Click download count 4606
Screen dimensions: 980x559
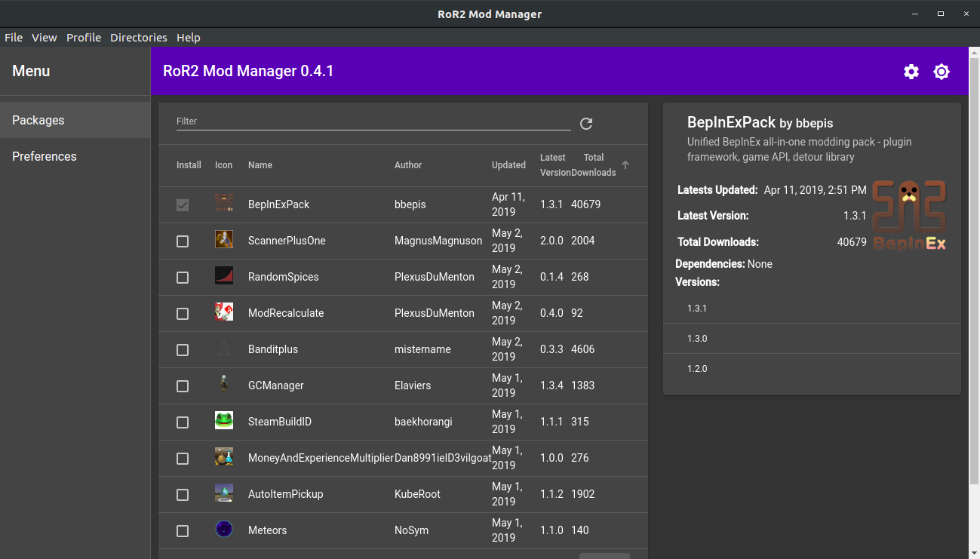(x=583, y=349)
